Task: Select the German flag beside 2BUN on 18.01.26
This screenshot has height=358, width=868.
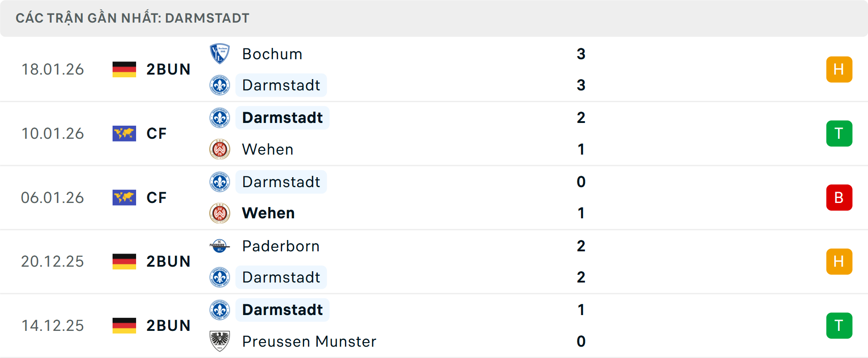Action: pos(125,69)
